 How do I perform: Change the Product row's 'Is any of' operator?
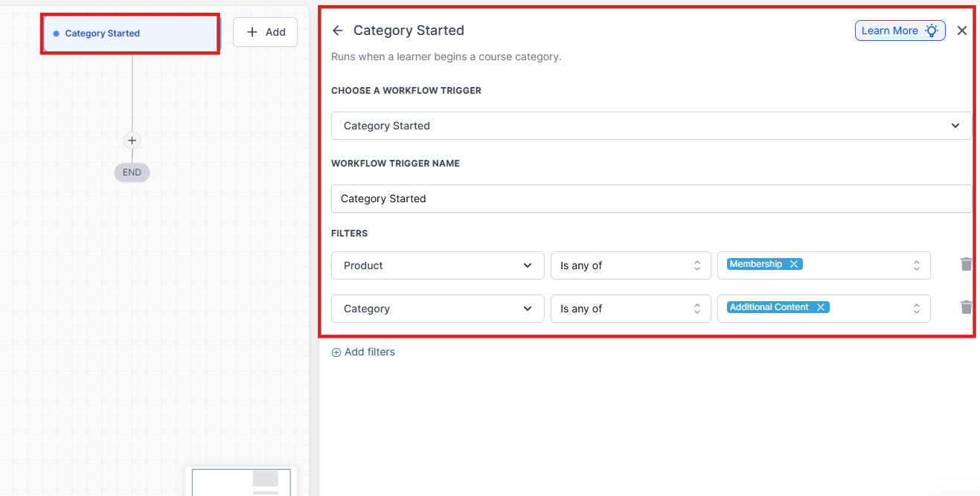630,265
